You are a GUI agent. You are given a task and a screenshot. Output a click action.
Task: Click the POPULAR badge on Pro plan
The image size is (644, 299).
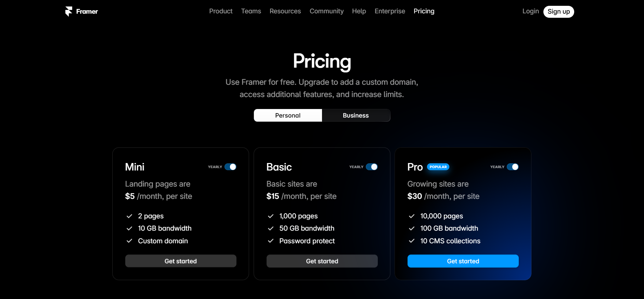point(438,167)
